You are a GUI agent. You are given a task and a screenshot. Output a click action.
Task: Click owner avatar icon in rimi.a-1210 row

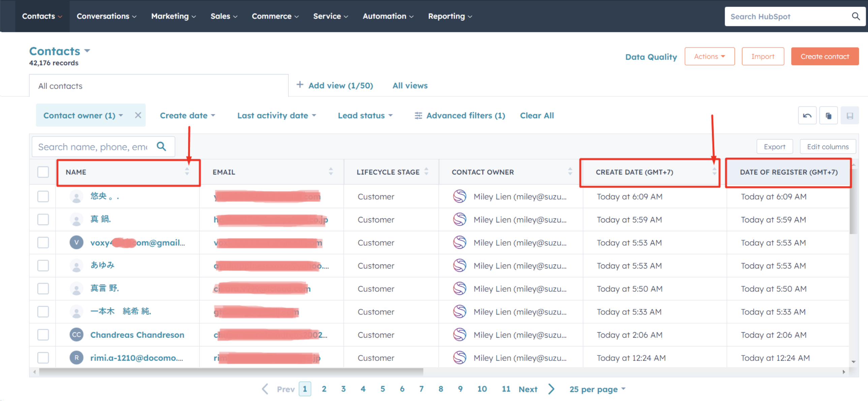click(460, 358)
